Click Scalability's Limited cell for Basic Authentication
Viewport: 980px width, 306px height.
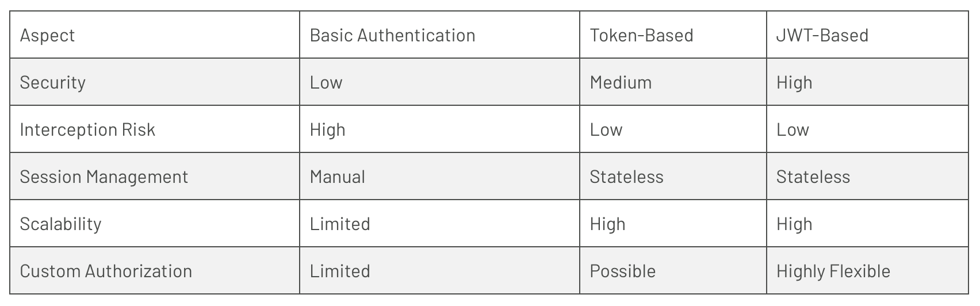(x=340, y=224)
